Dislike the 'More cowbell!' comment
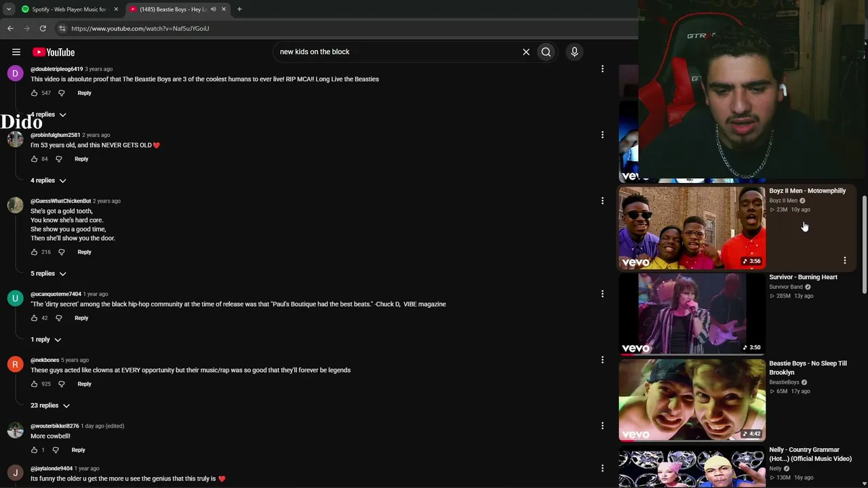This screenshot has width=868, height=488. click(56, 450)
